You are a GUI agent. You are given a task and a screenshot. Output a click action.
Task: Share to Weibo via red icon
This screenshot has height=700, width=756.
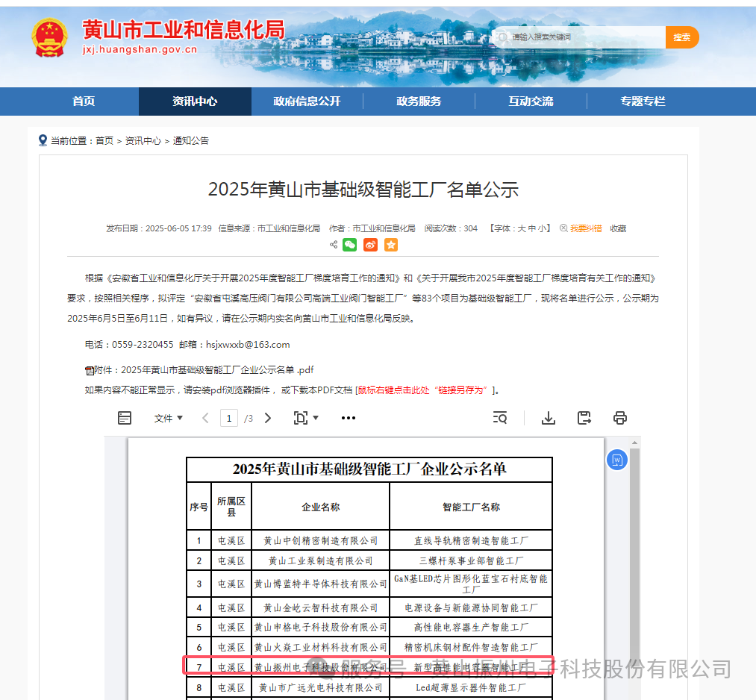tap(370, 245)
